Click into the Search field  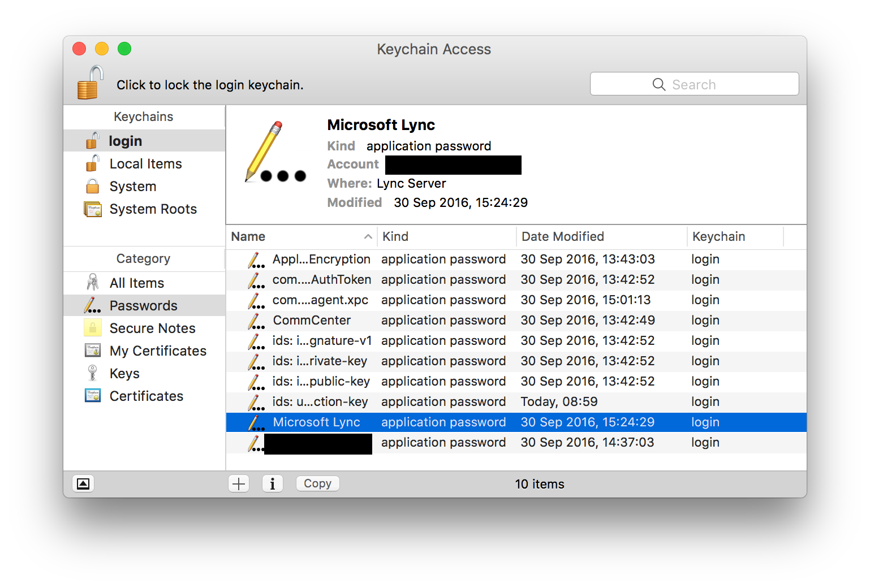pyautogui.click(x=694, y=84)
